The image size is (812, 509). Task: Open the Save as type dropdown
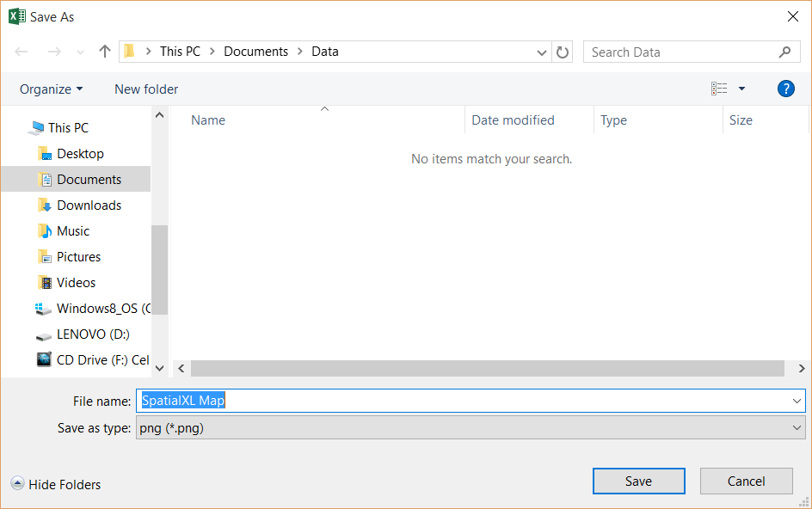pyautogui.click(x=471, y=427)
